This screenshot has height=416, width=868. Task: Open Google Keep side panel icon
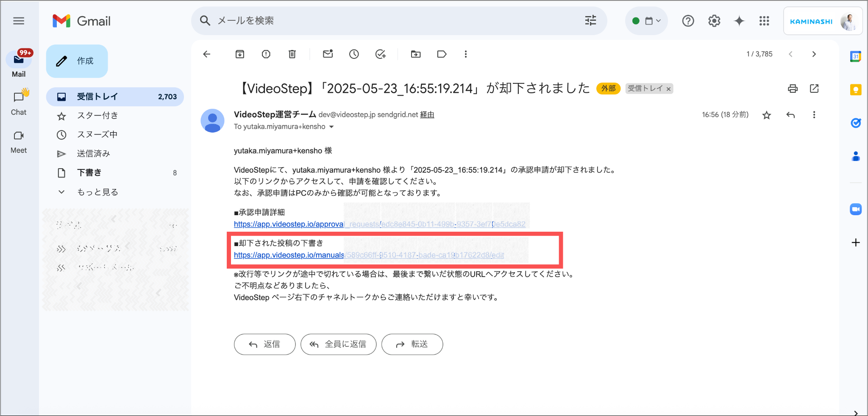[856, 90]
